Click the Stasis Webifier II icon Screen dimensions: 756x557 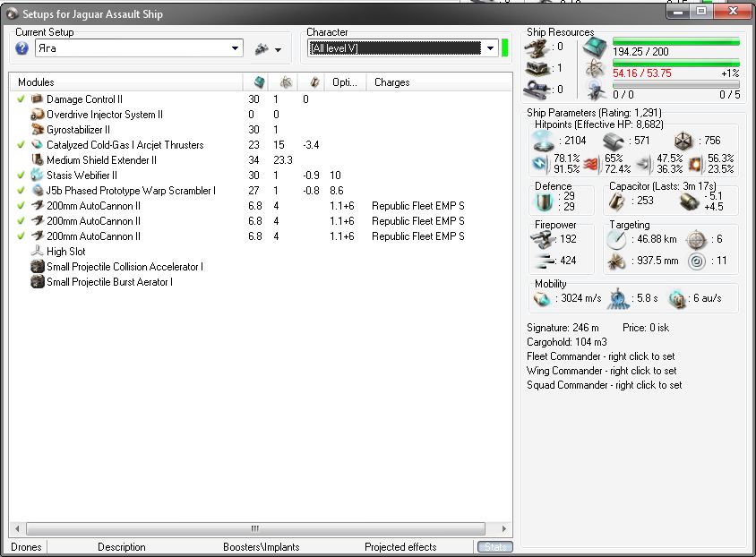point(37,175)
